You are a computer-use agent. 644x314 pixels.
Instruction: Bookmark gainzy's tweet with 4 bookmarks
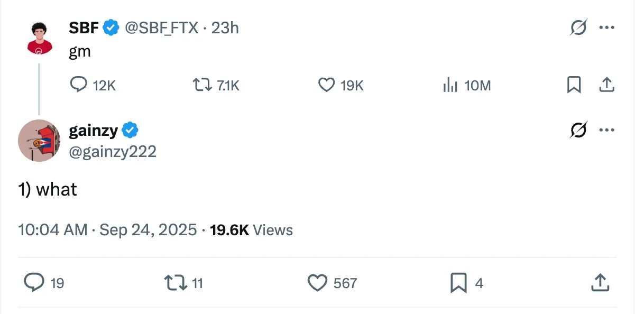(466, 283)
